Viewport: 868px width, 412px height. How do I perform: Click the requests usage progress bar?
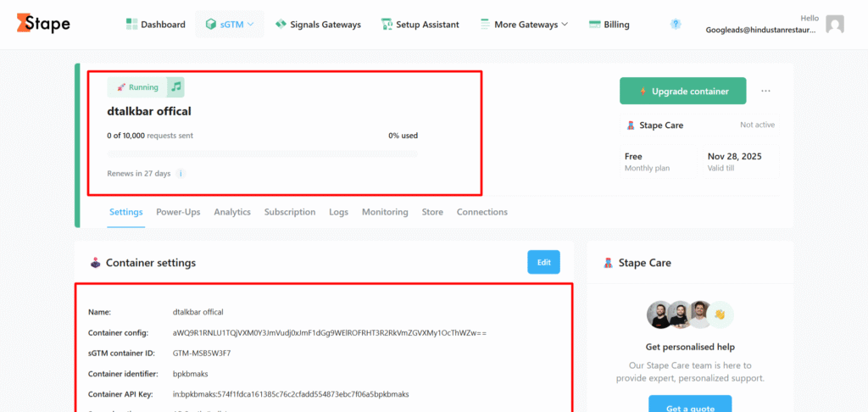[262, 154]
